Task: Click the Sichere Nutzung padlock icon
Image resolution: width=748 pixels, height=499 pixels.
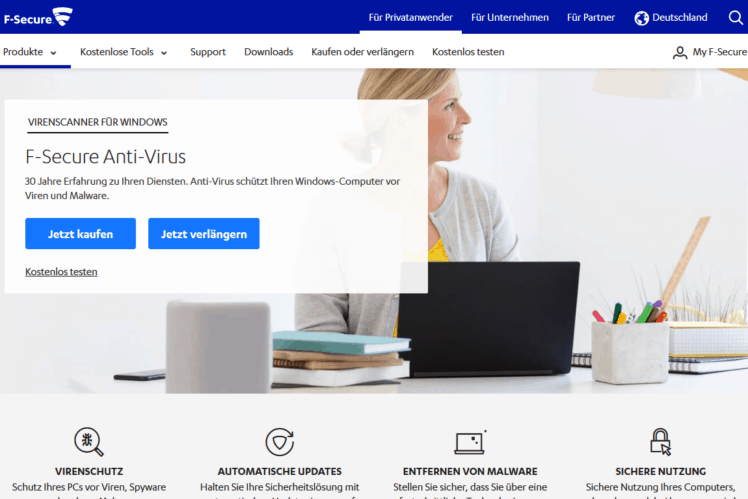Action: 661,442
